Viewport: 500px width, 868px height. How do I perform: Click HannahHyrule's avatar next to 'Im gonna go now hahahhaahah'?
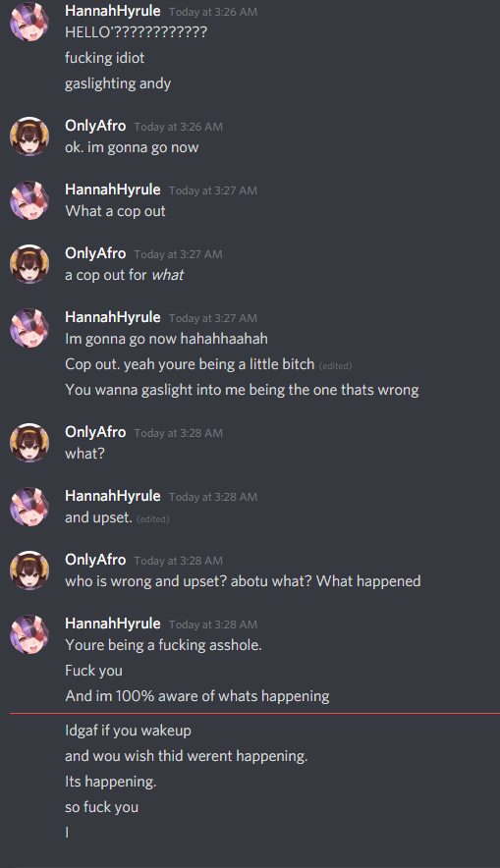[29, 328]
